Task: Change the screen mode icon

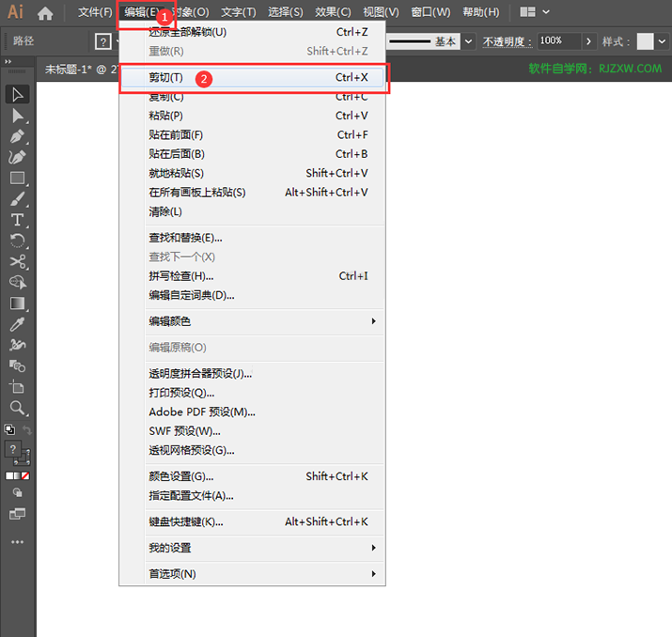Action: click(17, 514)
